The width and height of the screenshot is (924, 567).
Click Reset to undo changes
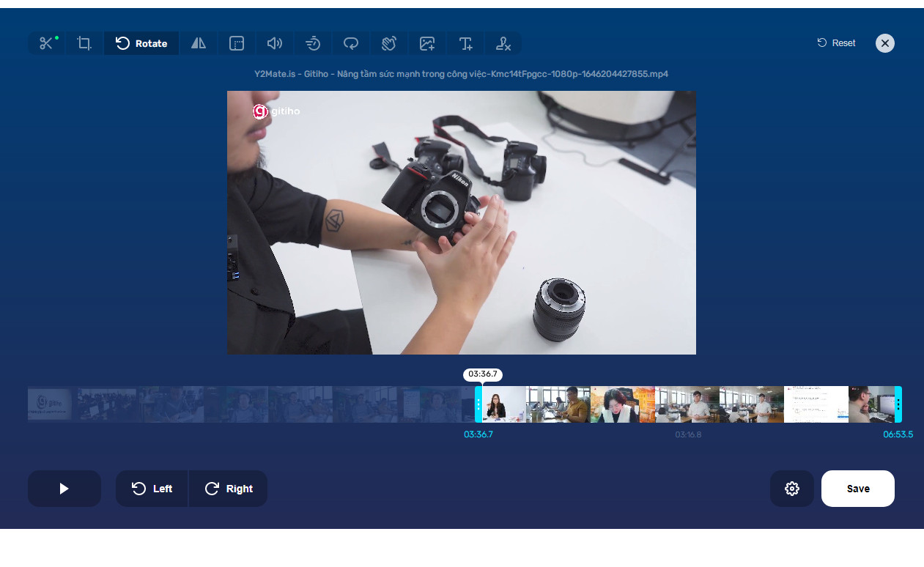(x=836, y=43)
